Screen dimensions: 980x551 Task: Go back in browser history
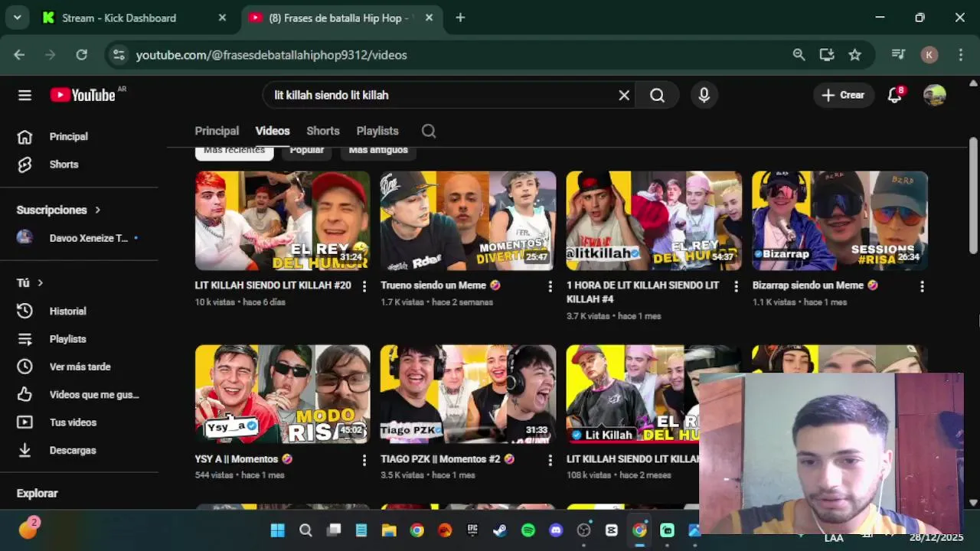pos(19,55)
